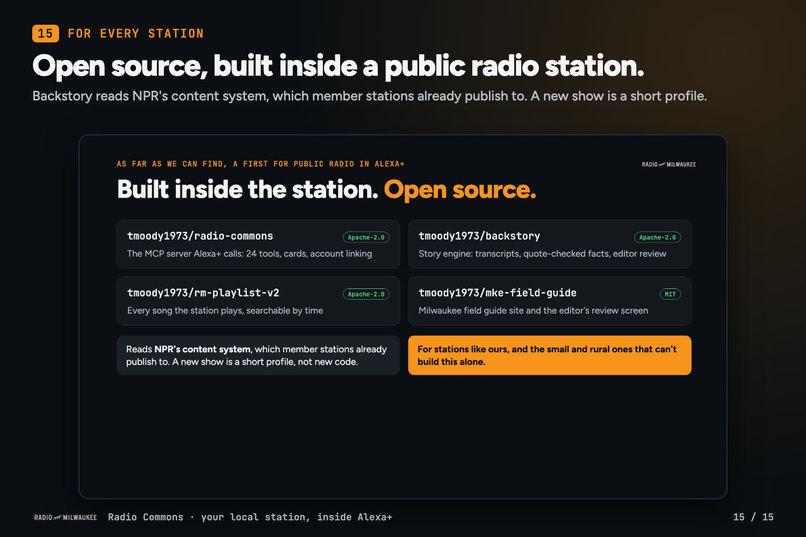Screen dimensions: 806x537
Task: Open the tmoody1973/mke-field-guide repository card
Action: pos(549,301)
